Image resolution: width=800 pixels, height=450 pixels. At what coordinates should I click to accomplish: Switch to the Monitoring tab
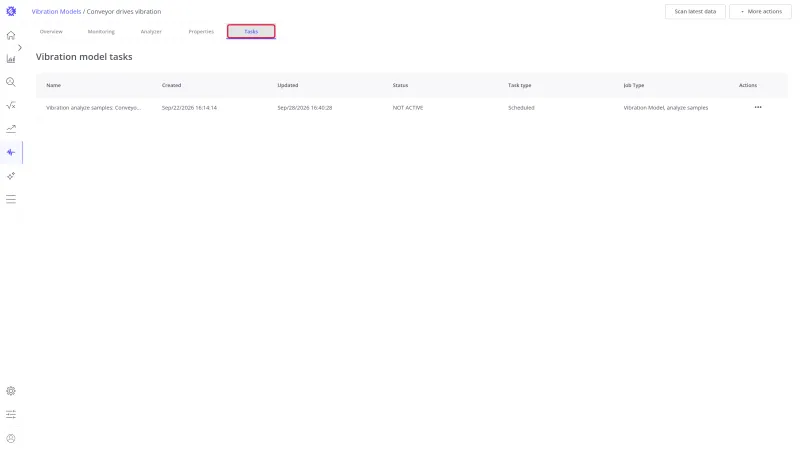(x=101, y=32)
